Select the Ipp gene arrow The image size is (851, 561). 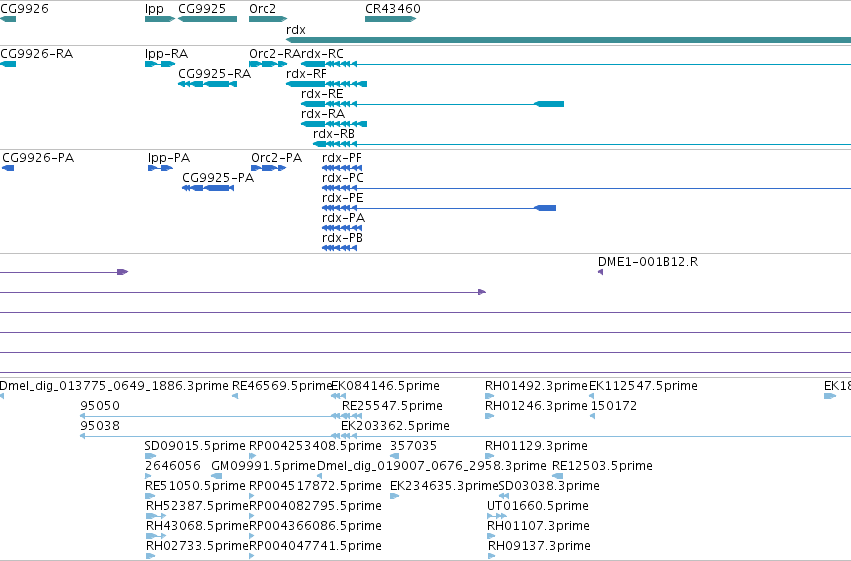pos(160,19)
